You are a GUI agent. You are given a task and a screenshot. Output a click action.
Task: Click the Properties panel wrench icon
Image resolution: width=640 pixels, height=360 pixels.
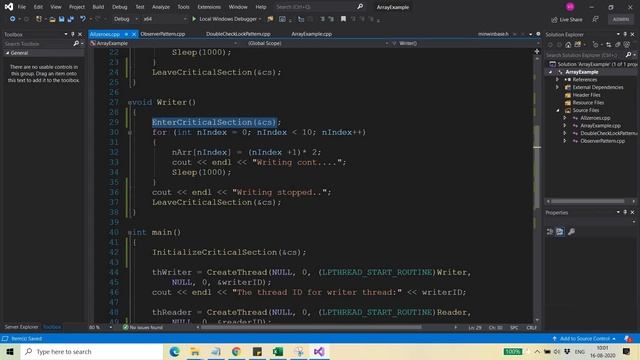tap(571, 231)
